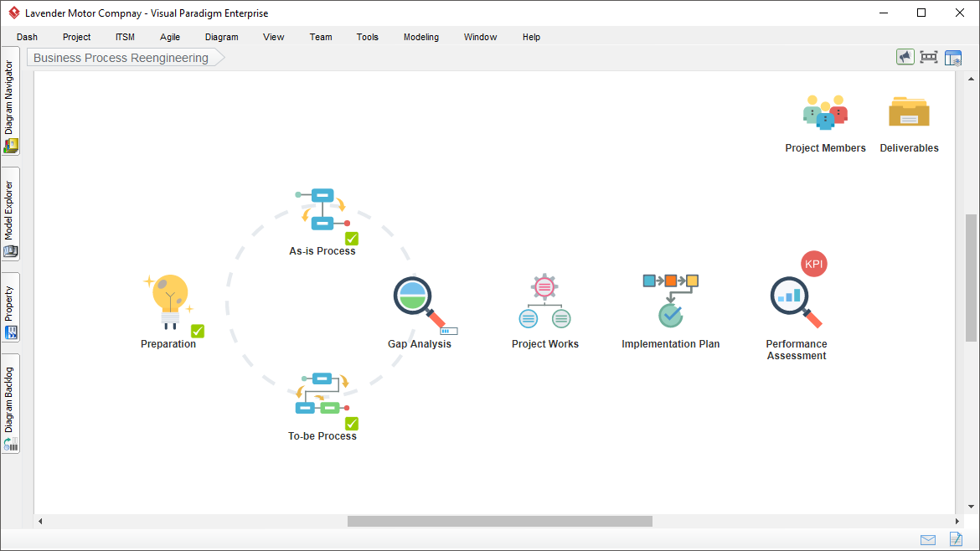The width and height of the screenshot is (980, 551).
Task: Click the scroll left arrow
Action: pyautogui.click(x=40, y=521)
